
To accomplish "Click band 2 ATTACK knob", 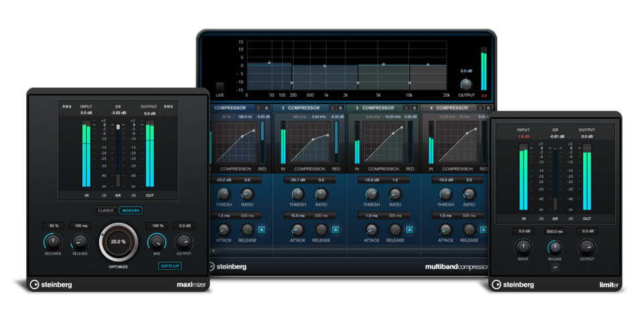I will point(298,229).
